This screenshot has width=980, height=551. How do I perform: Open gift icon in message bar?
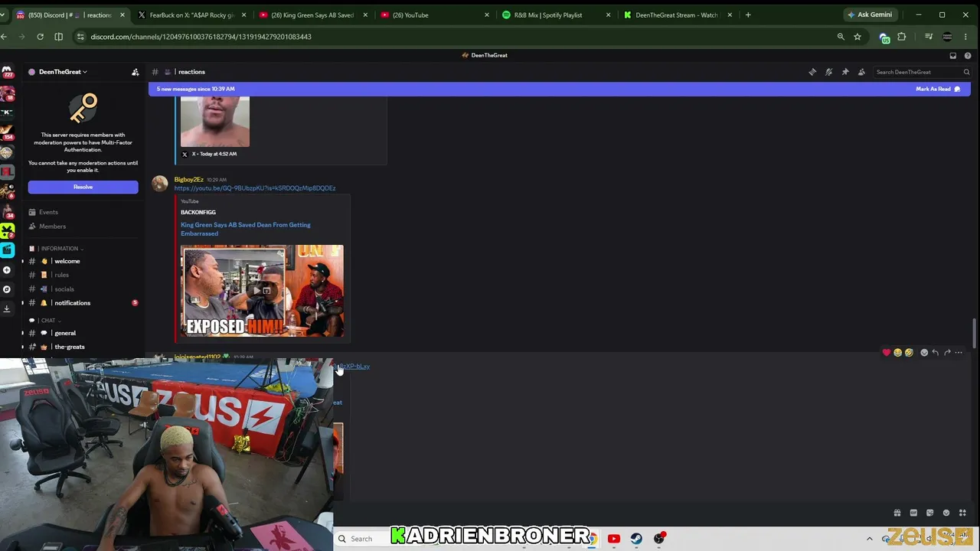[897, 513]
